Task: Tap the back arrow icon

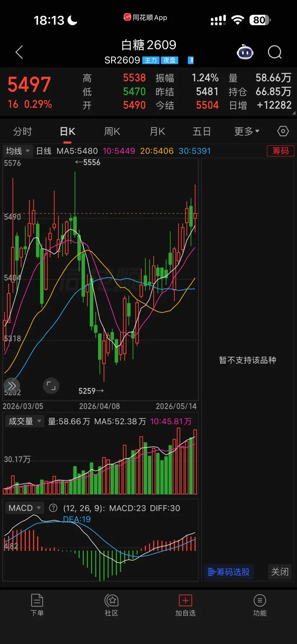Action: (19, 52)
